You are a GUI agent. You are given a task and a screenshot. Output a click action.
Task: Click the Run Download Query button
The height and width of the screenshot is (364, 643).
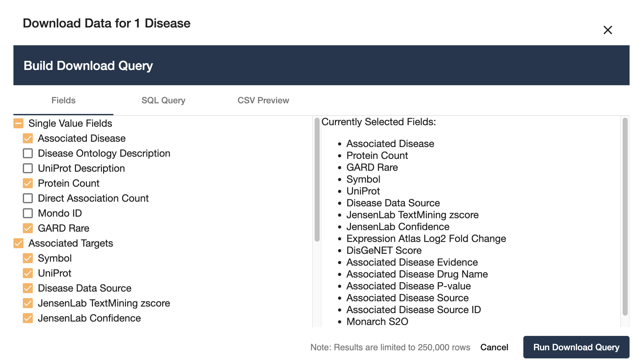576,347
